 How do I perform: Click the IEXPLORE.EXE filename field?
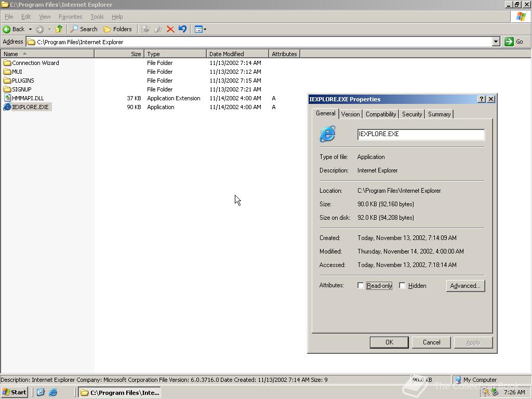(x=421, y=135)
